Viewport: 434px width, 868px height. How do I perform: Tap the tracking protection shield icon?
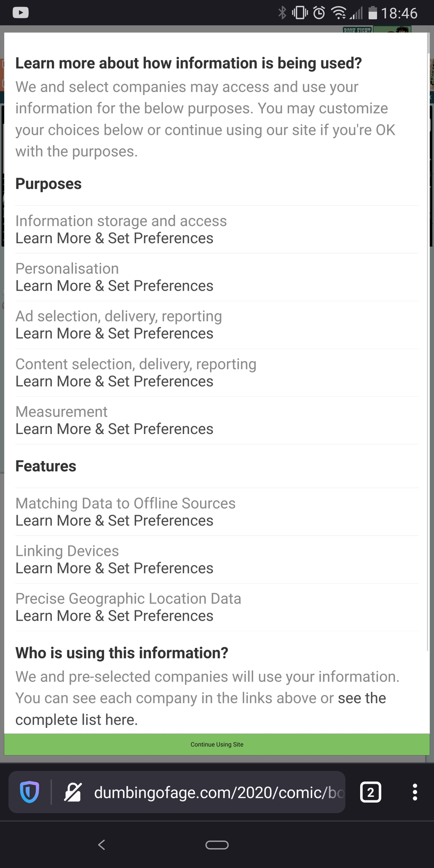(29, 792)
